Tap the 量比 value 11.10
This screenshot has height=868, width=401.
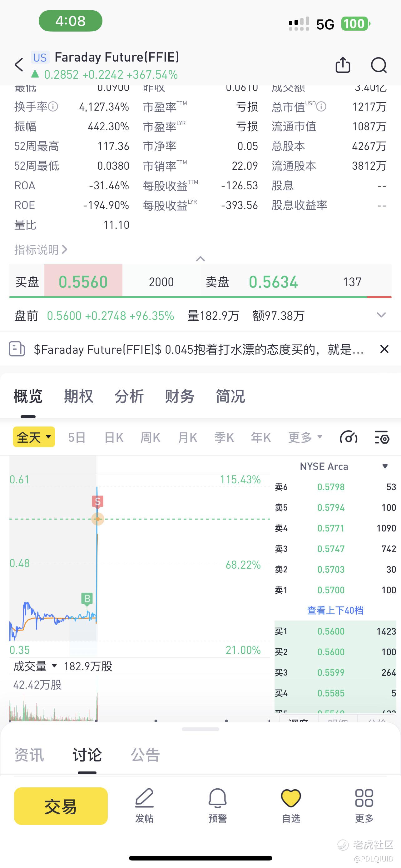coord(116,225)
